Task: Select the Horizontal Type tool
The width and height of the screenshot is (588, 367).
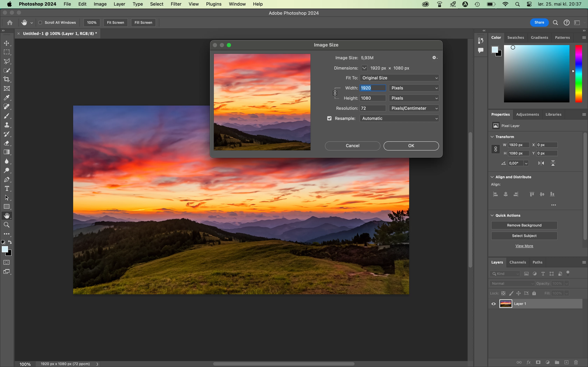Action: coord(6,189)
